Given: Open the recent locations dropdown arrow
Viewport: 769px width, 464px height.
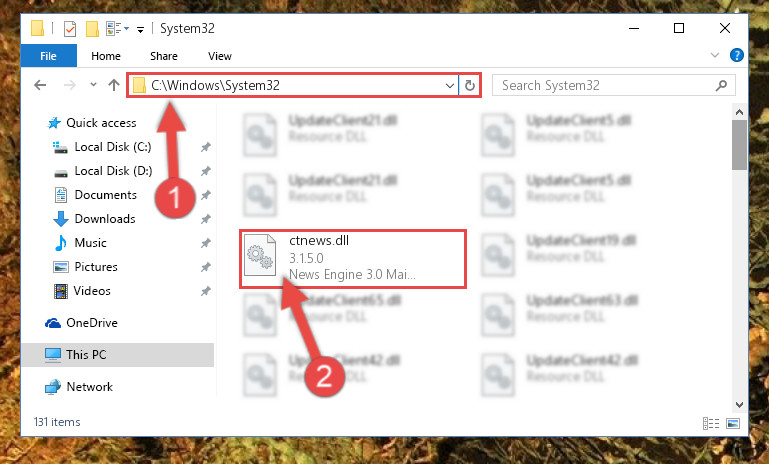Looking at the screenshot, I should pyautogui.click(x=93, y=85).
